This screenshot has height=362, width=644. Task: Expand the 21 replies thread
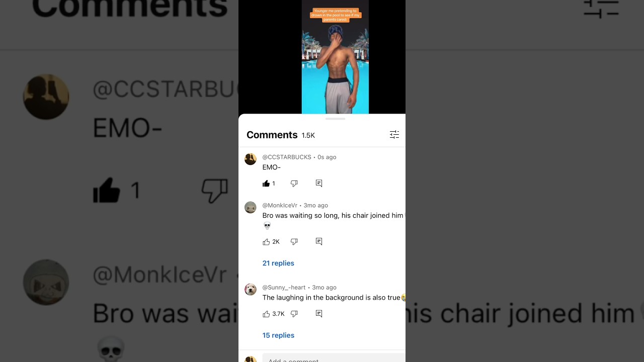pos(278,263)
